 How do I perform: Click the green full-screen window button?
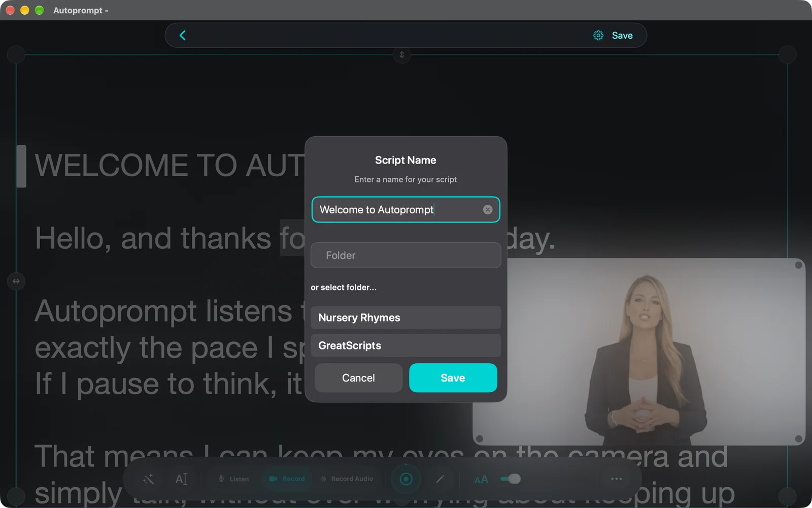point(39,10)
